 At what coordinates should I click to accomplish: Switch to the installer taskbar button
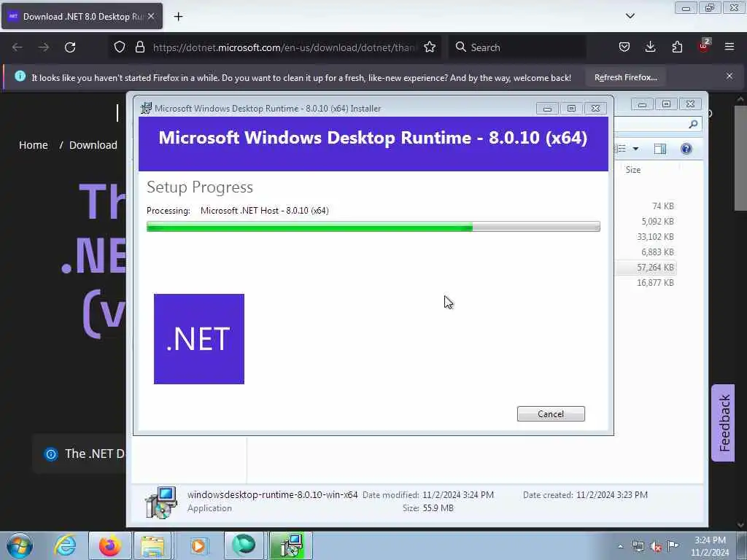[x=290, y=545]
